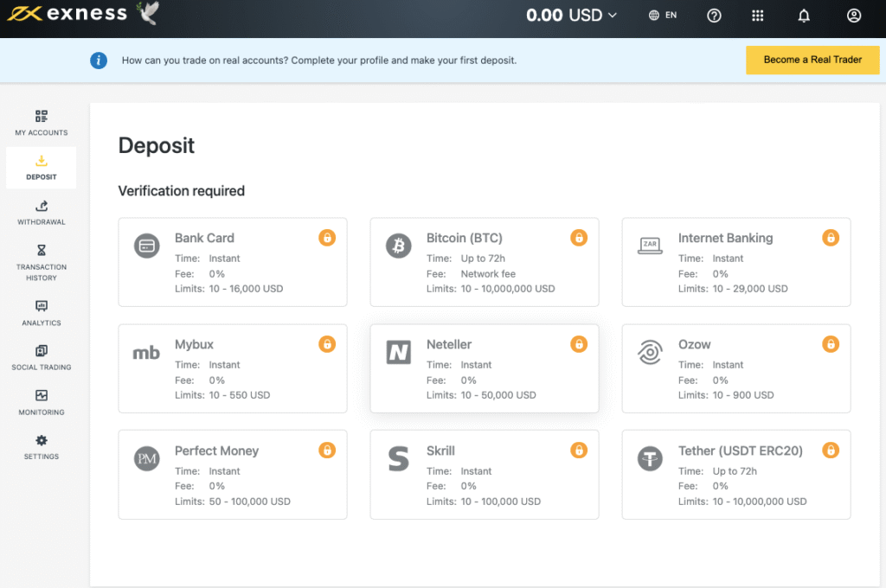Open the user profile icon
This screenshot has width=886, height=588.
[x=854, y=16]
